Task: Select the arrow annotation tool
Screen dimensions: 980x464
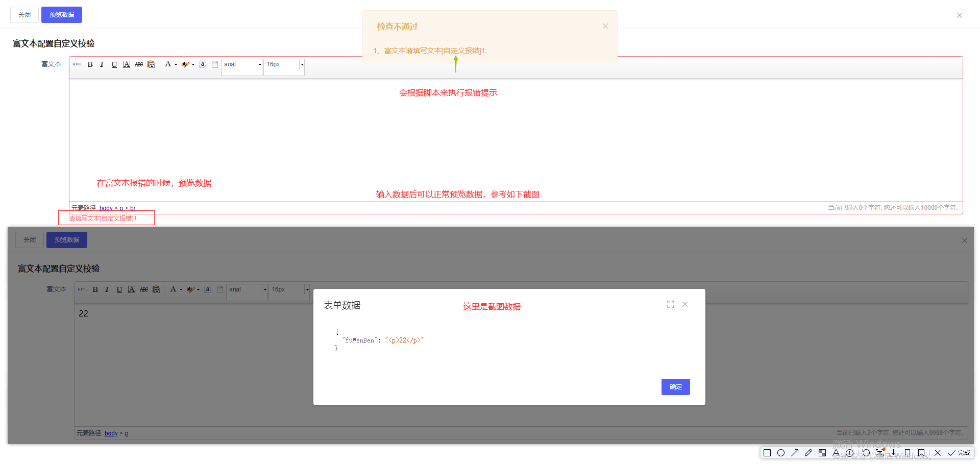Action: click(x=795, y=453)
